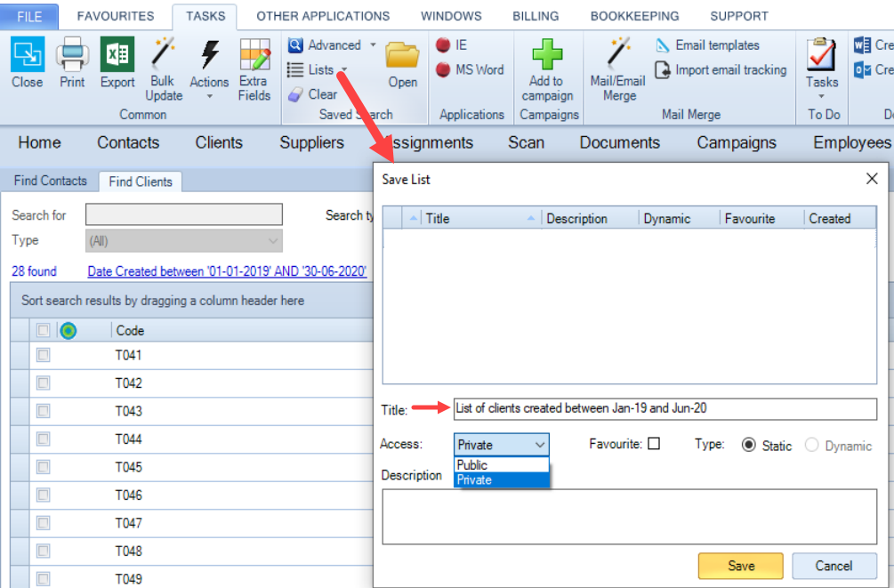The image size is (894, 588).
Task: Launch the IE application
Action: tap(443, 45)
